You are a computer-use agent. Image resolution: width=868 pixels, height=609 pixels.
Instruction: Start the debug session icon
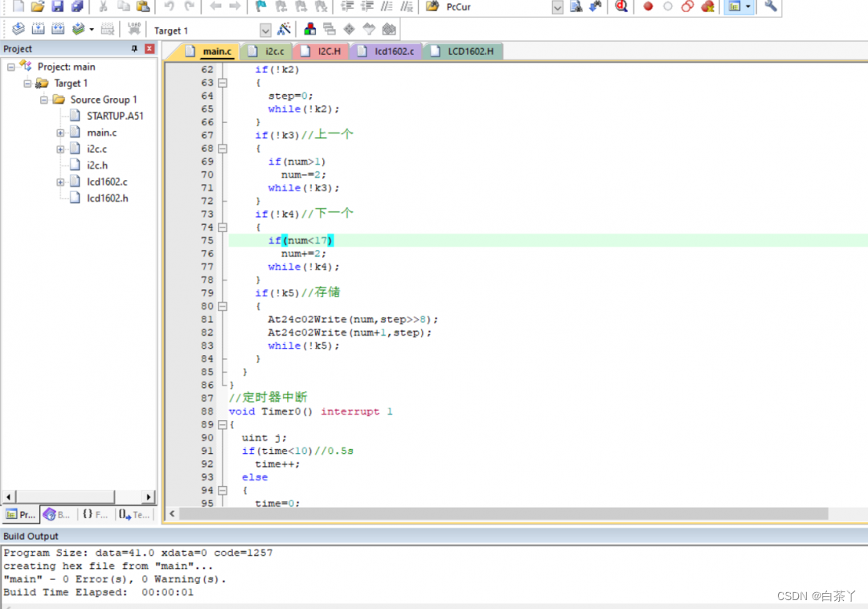tap(621, 6)
